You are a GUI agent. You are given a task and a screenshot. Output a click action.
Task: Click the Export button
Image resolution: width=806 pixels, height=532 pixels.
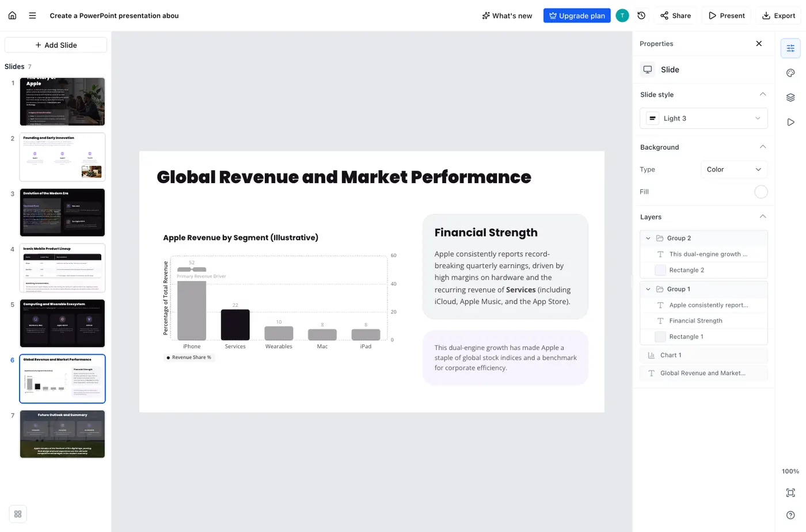pos(778,16)
